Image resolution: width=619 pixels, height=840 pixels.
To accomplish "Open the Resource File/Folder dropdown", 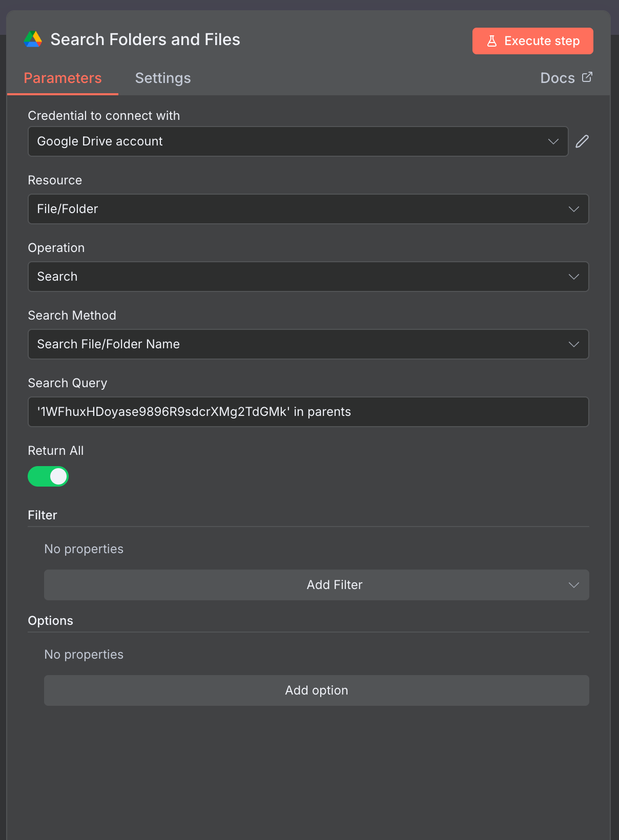I will [x=307, y=209].
